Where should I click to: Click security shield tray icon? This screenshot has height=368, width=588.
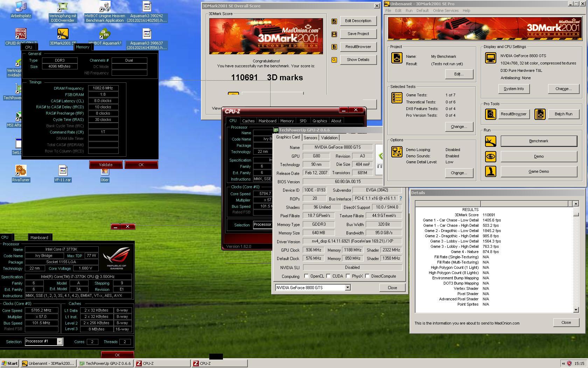(569, 363)
